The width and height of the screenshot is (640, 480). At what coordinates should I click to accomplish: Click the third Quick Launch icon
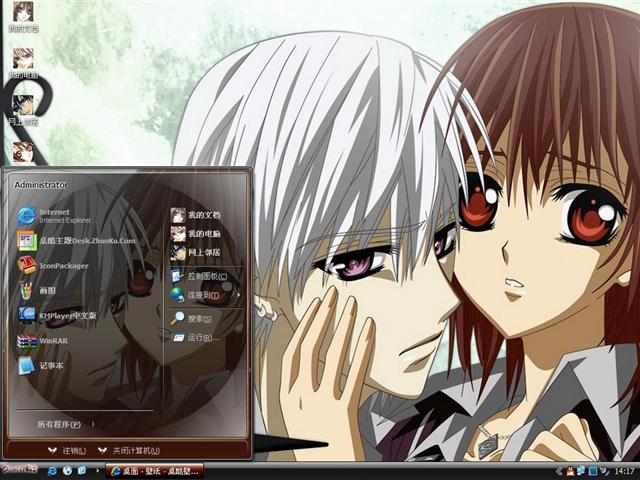point(82,471)
